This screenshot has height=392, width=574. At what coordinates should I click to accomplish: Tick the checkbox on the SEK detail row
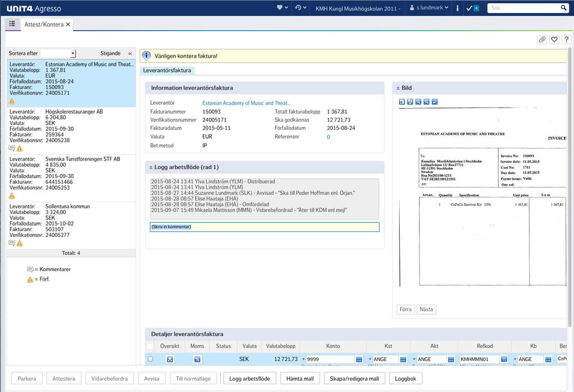click(150, 359)
